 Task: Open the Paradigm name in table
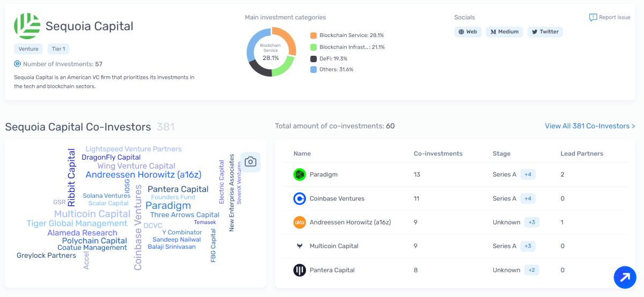[324, 174]
